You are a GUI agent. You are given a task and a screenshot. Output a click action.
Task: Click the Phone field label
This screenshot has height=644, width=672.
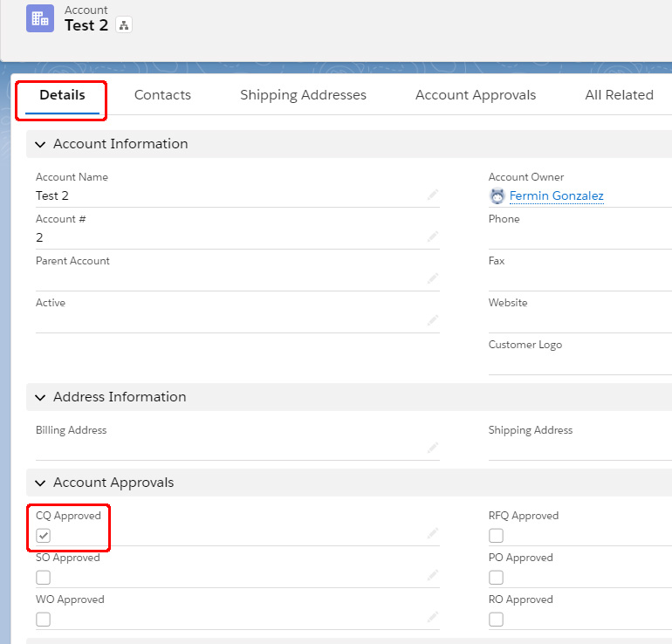[504, 219]
